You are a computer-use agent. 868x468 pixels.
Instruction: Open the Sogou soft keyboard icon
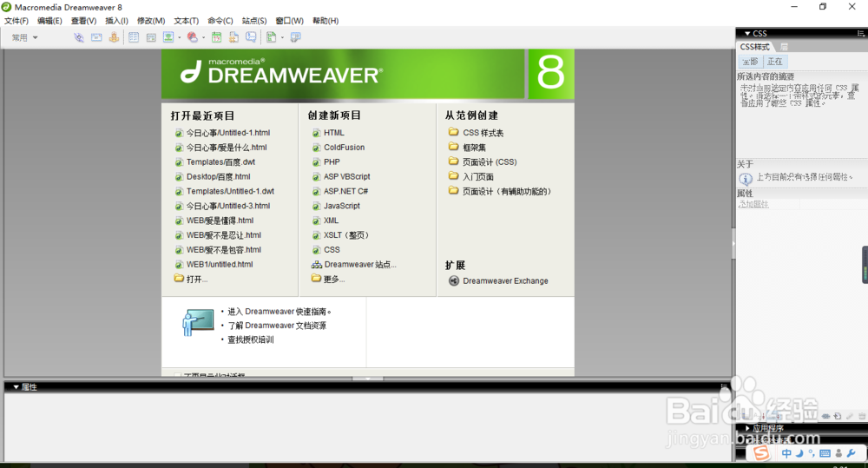click(x=825, y=453)
